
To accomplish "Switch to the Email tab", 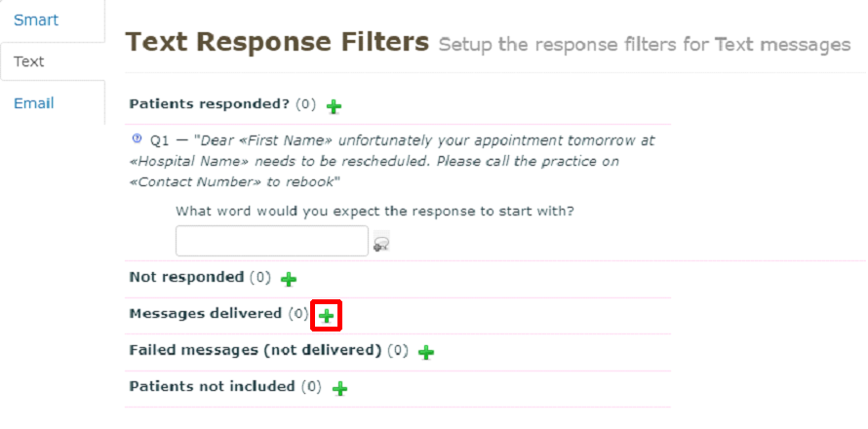I will point(34,103).
